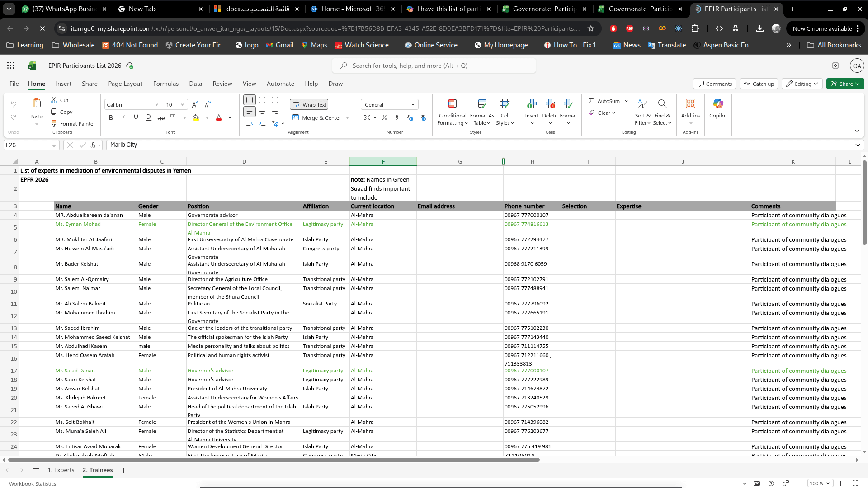Click the Copy icon in Clipboard group
Viewport: 868px width, 488px height.
pos(54,112)
